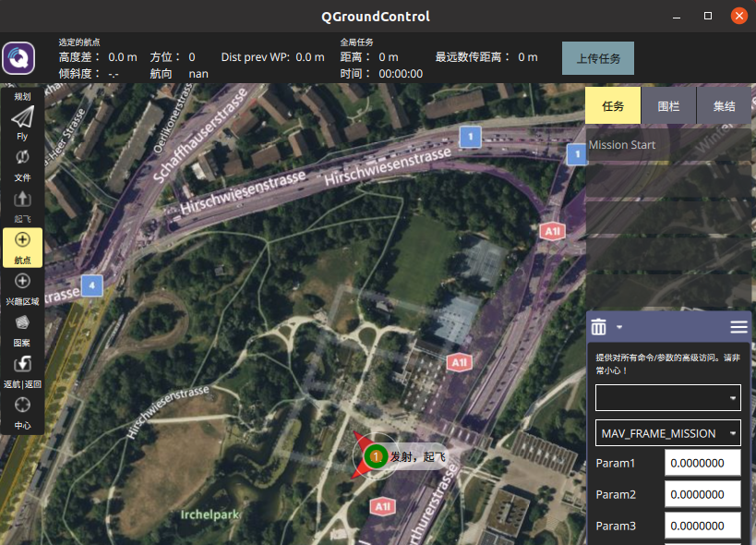This screenshot has height=545, width=756.
Task: Expand the empty command dropdown
Action: pyautogui.click(x=667, y=397)
